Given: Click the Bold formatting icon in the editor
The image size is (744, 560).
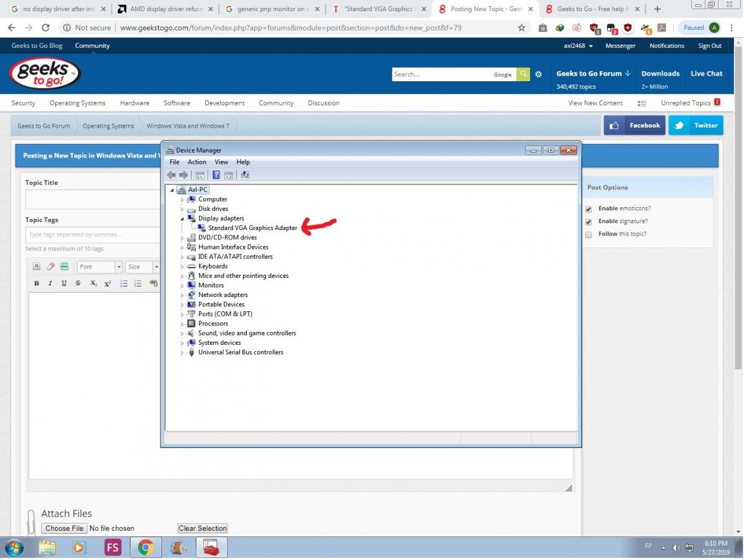Looking at the screenshot, I should 37,283.
